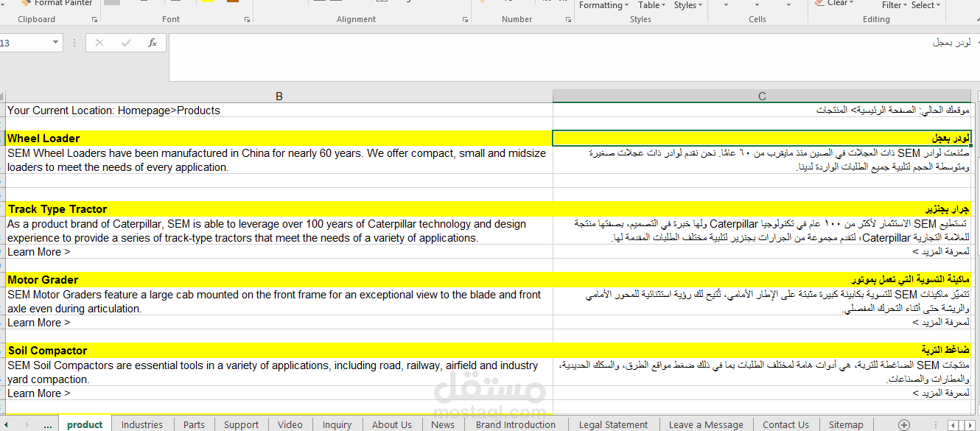This screenshot has height=431, width=980.
Task: Select SEM Motor Graders description cell
Action: coord(279,301)
